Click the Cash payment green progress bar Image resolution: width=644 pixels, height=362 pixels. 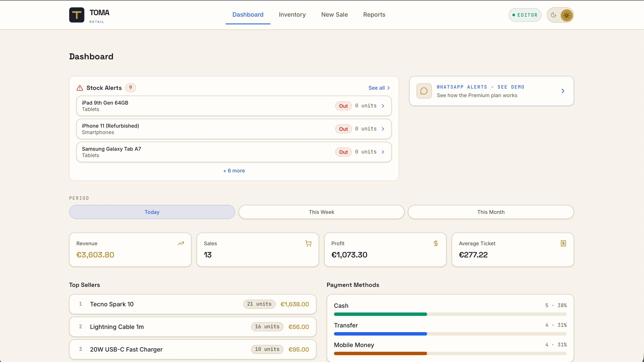coord(380,314)
